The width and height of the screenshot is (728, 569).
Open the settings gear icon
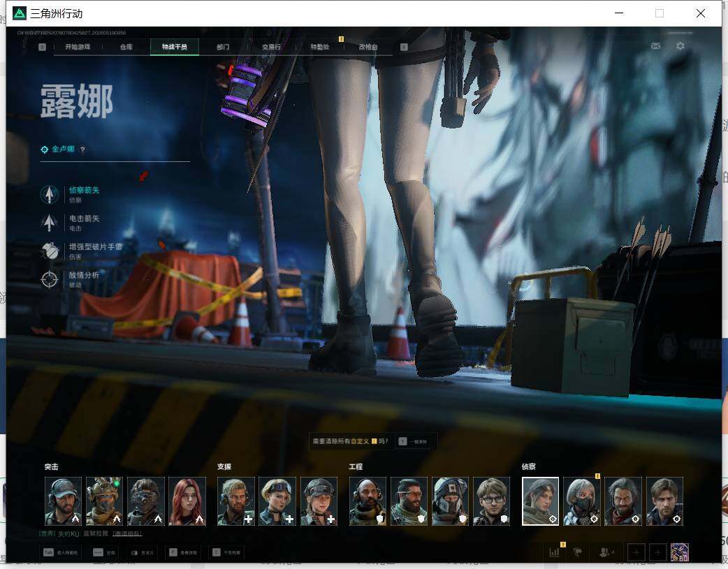[x=680, y=46]
